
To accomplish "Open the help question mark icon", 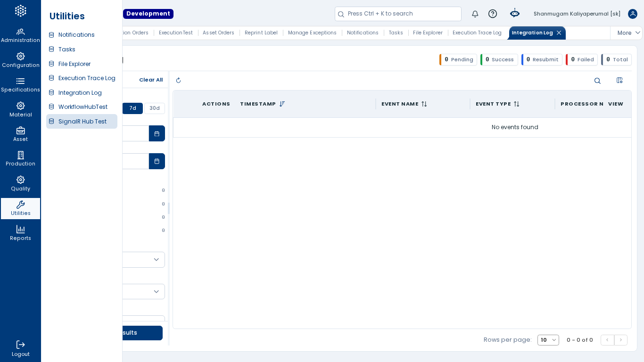I will point(493,14).
